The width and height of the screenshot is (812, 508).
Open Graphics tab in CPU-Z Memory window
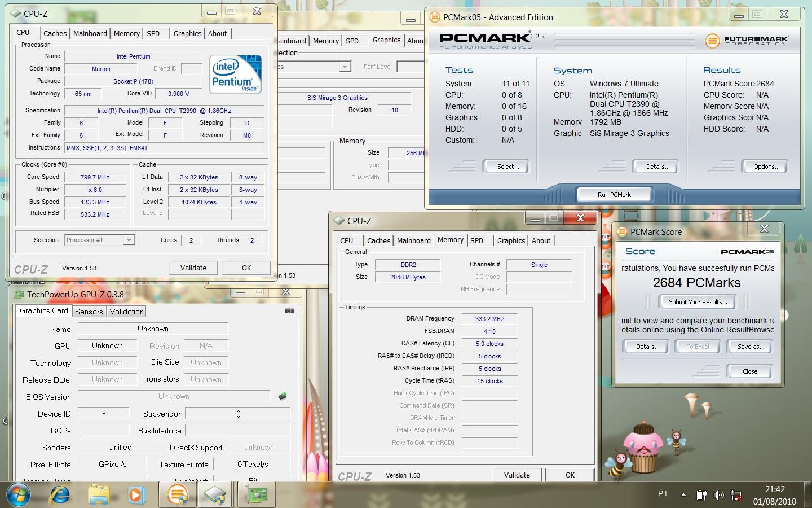(511, 240)
